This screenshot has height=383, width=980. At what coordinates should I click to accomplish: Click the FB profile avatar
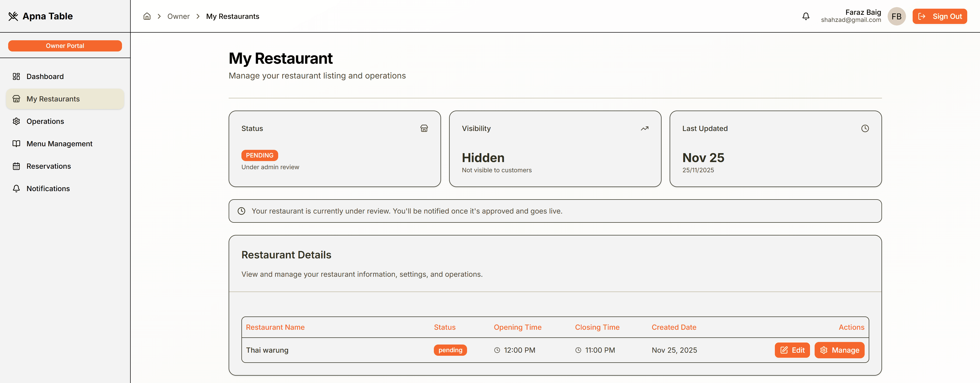(x=897, y=16)
